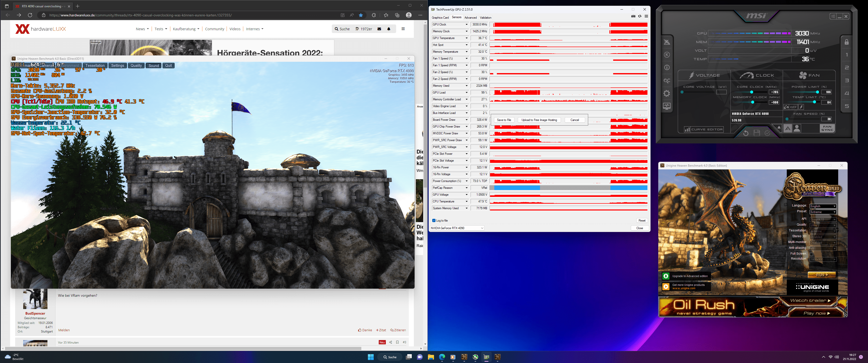868x363 pixels.
Task: Apply Afterburner settings with checkmark
Action: coord(767,133)
